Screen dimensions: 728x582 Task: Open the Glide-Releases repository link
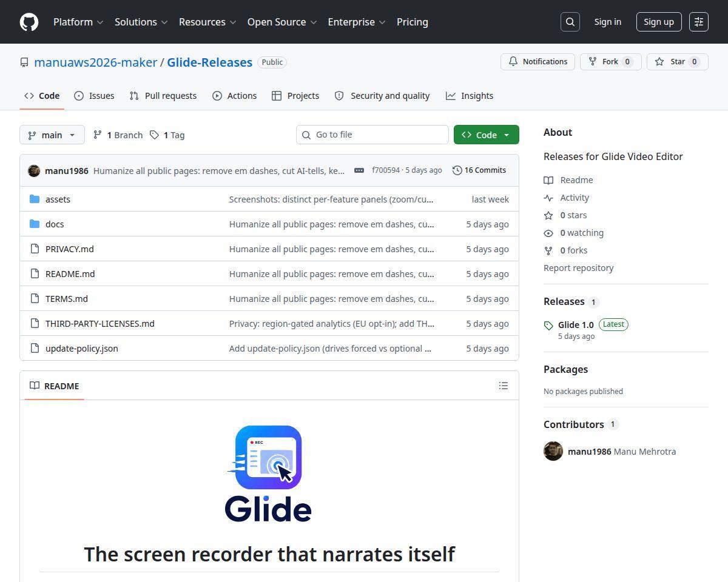point(210,62)
